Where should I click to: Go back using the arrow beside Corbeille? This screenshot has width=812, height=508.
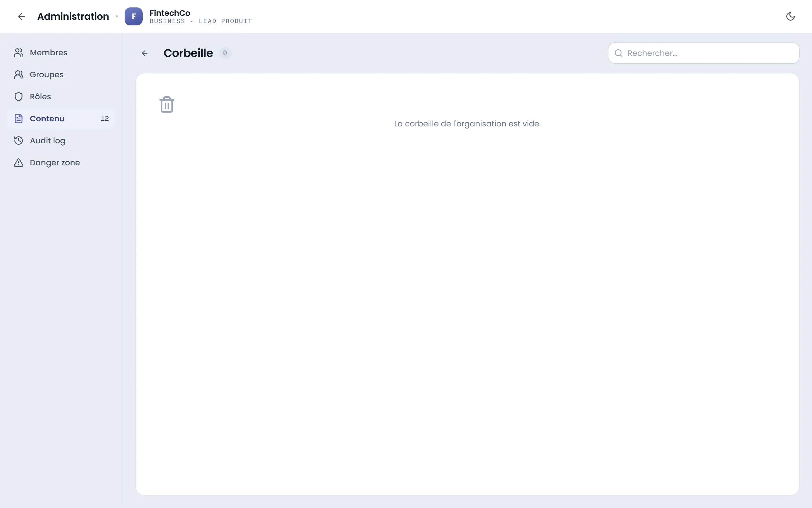[145, 53]
